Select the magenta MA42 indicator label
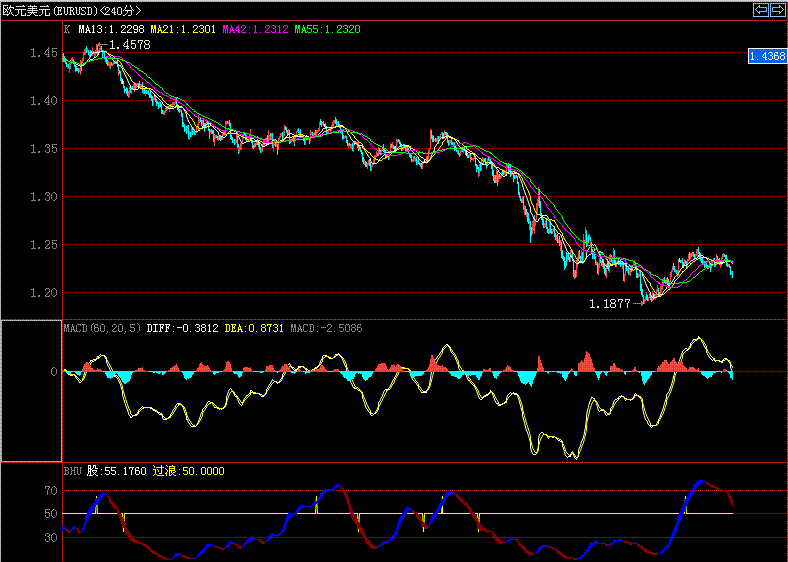 click(x=258, y=30)
